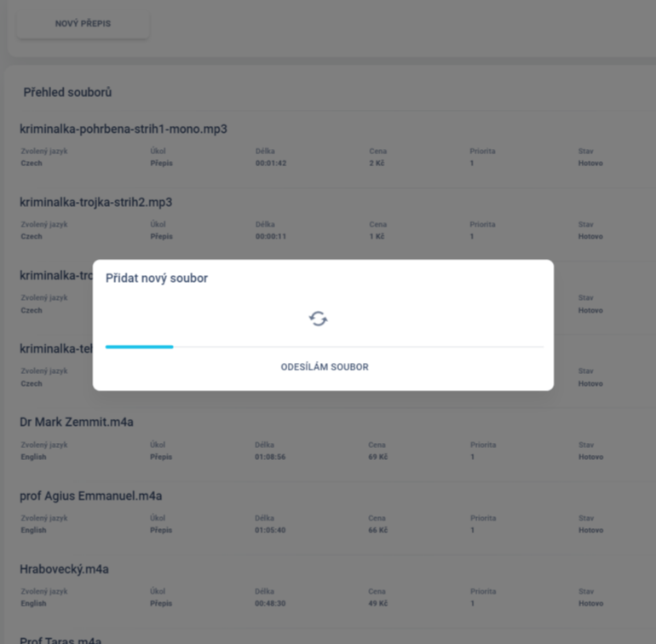Click Hotovo status of Hrabovecký.m4a
The height and width of the screenshot is (644, 656).
click(590, 603)
